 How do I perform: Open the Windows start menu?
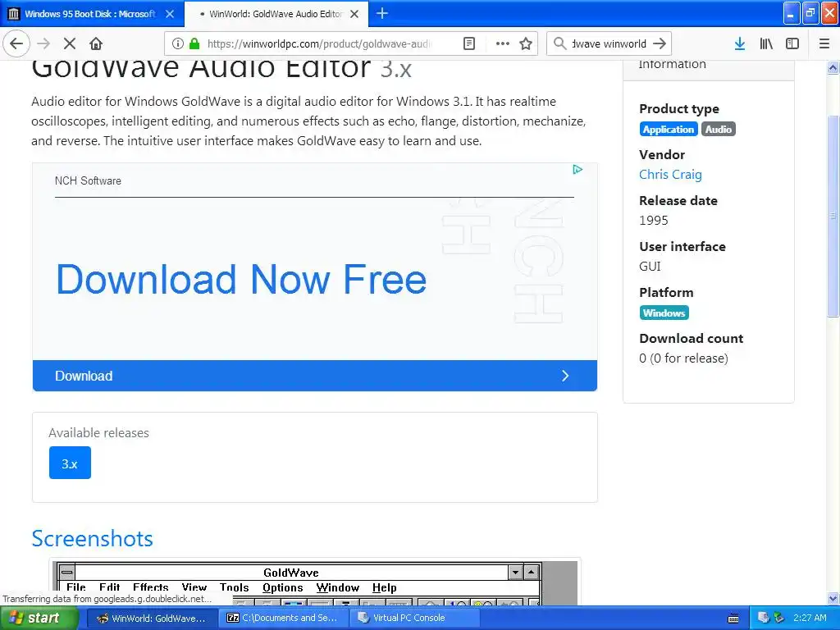coord(39,619)
